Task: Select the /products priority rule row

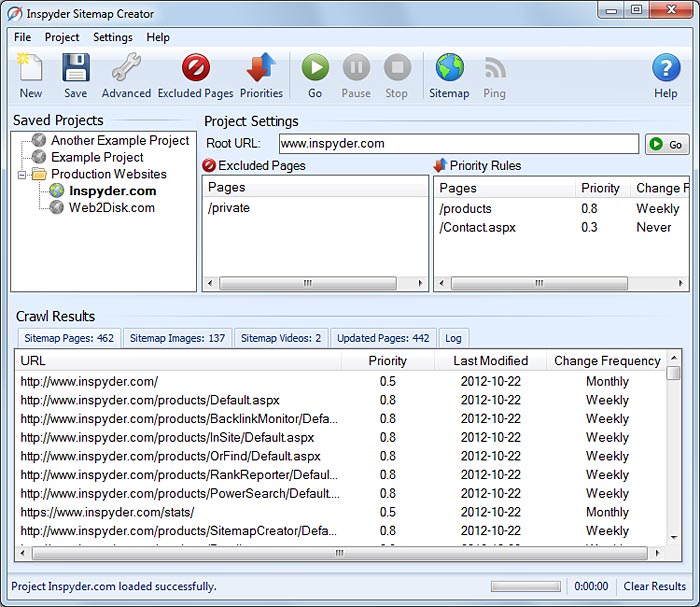Action: coord(561,208)
